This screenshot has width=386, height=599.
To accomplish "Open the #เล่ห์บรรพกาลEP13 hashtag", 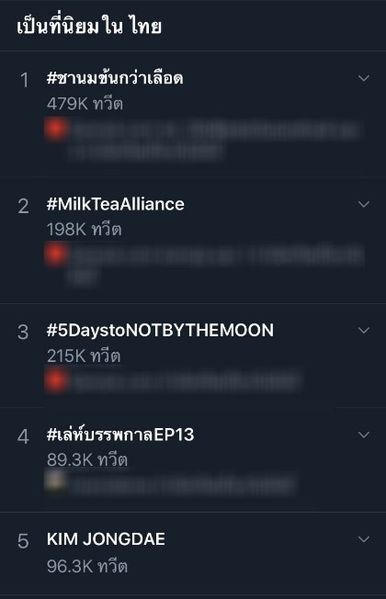I will tap(120, 435).
